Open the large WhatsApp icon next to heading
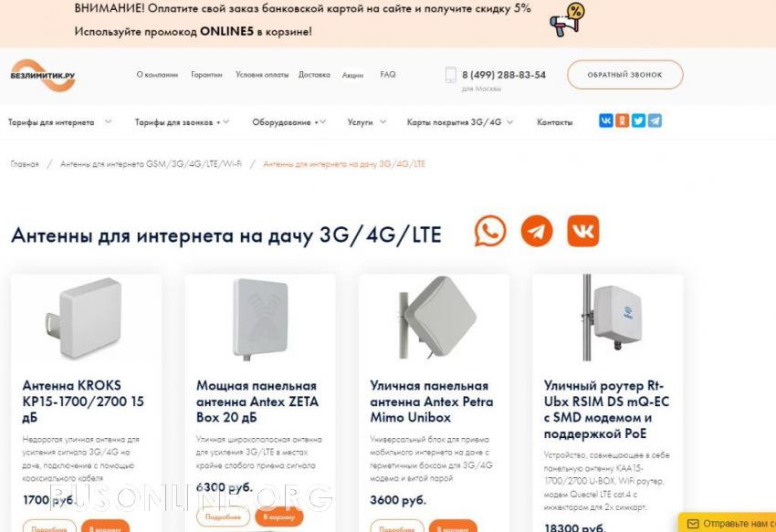 (x=490, y=231)
